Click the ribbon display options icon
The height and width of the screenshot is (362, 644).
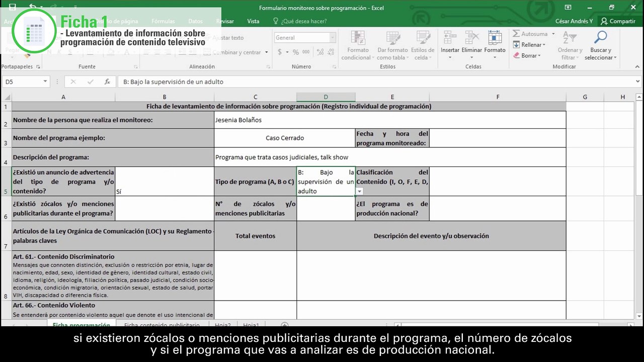point(568,7)
